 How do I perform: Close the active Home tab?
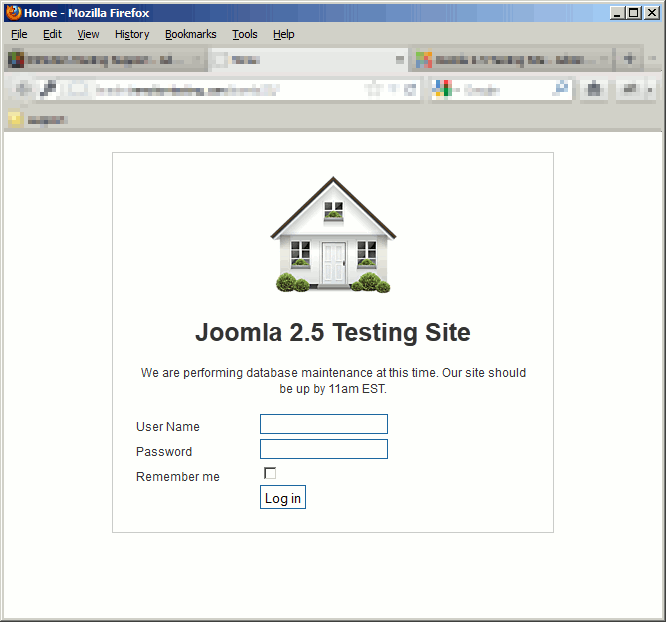pos(400,60)
